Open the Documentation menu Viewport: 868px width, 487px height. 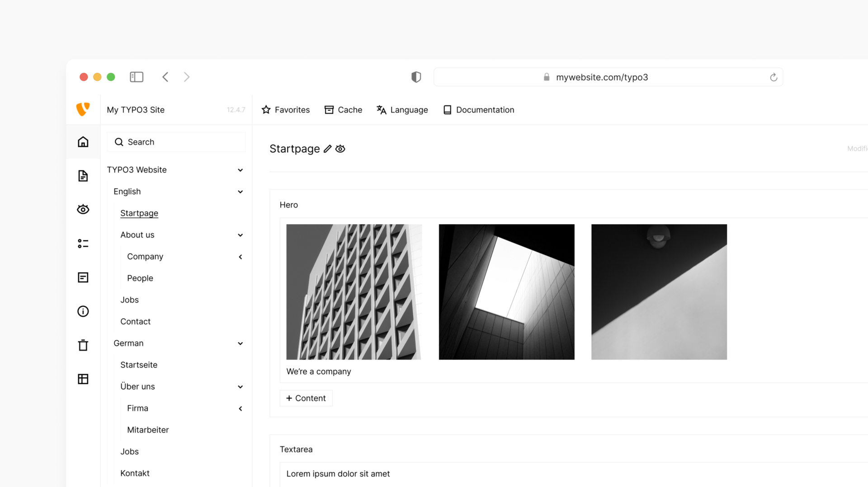479,110
